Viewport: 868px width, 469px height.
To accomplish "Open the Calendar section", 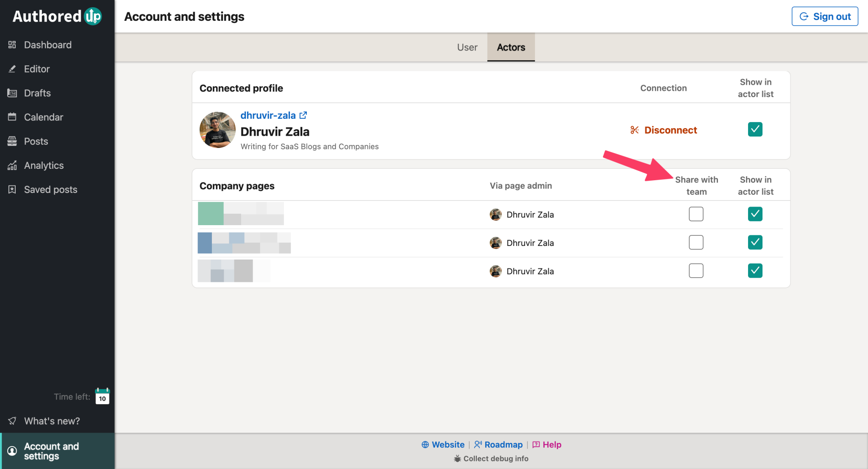I will click(x=43, y=117).
